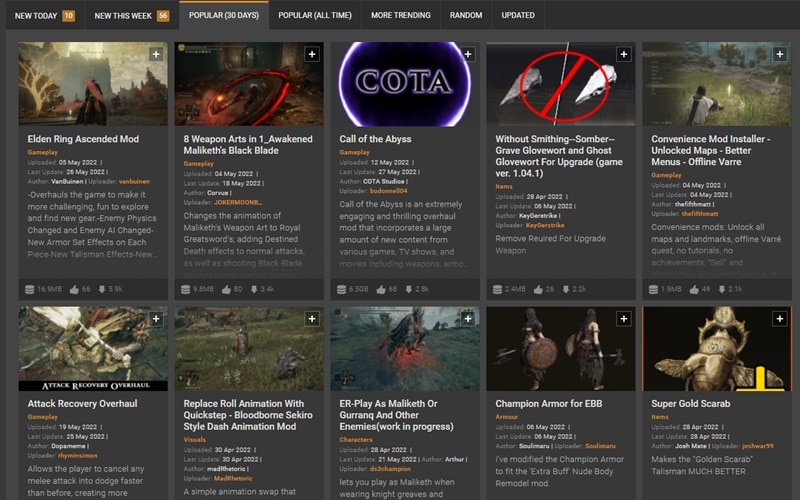Image resolution: width=800 pixels, height=500 pixels.
Task: Click file size icon showing 2.4MB
Action: click(497, 289)
